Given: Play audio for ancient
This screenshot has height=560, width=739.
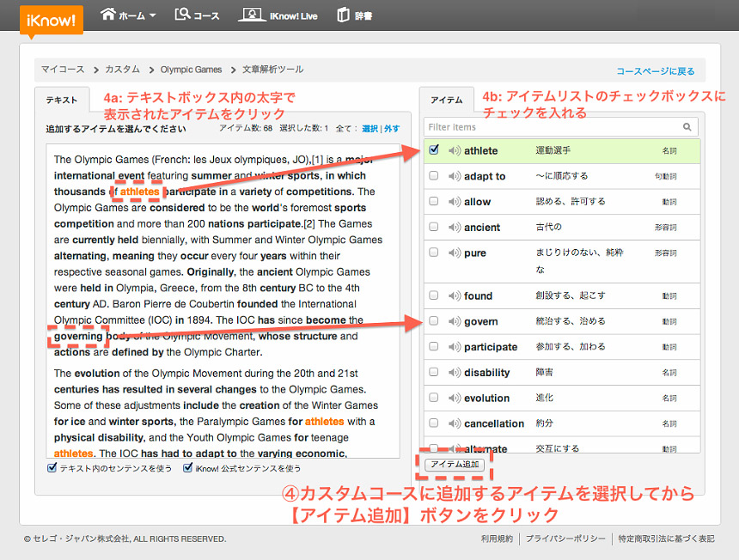Looking at the screenshot, I should pyautogui.click(x=455, y=227).
